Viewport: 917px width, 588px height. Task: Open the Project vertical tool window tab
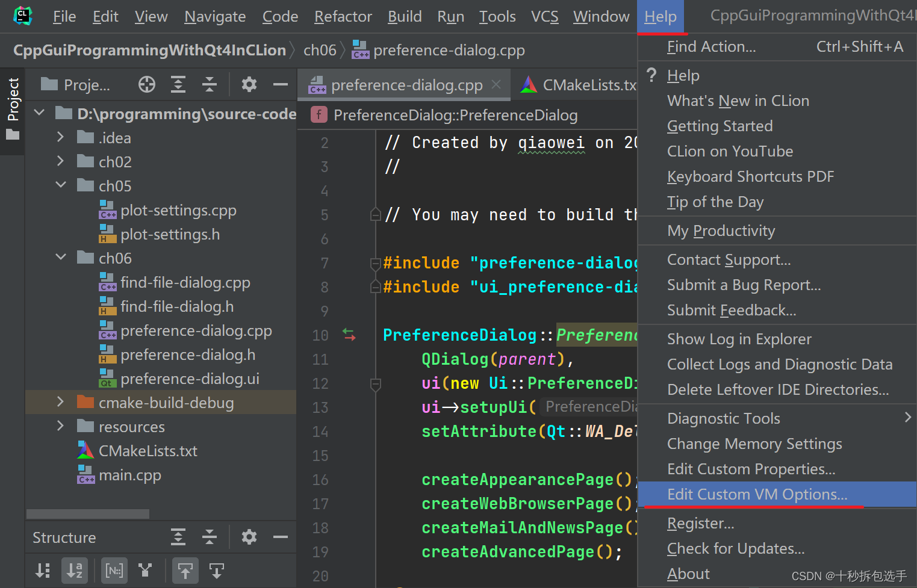pos(13,109)
